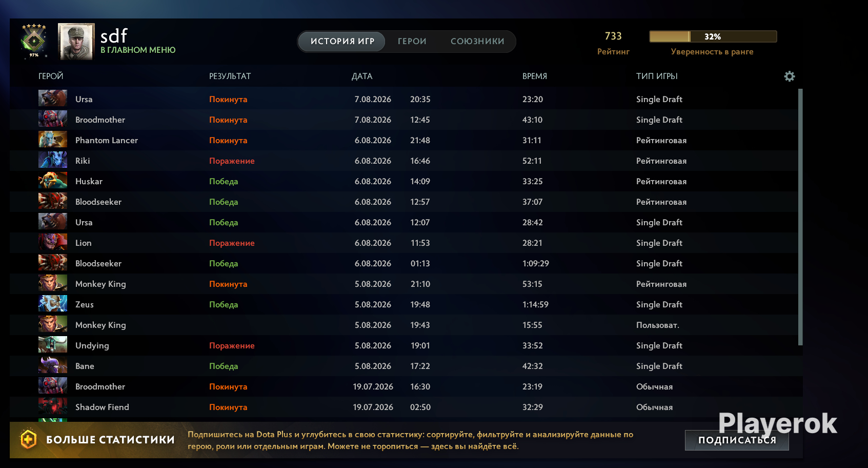Click the match list vertical scrollbar
Image resolution: width=868 pixels, height=468 pixels.
tap(800, 217)
